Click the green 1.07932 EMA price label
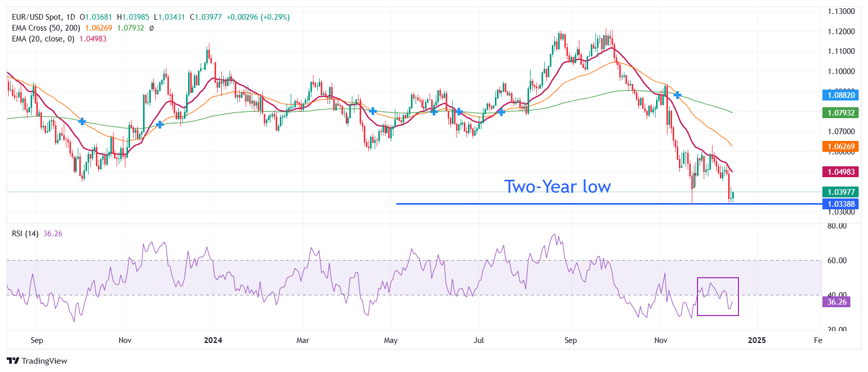 840,112
